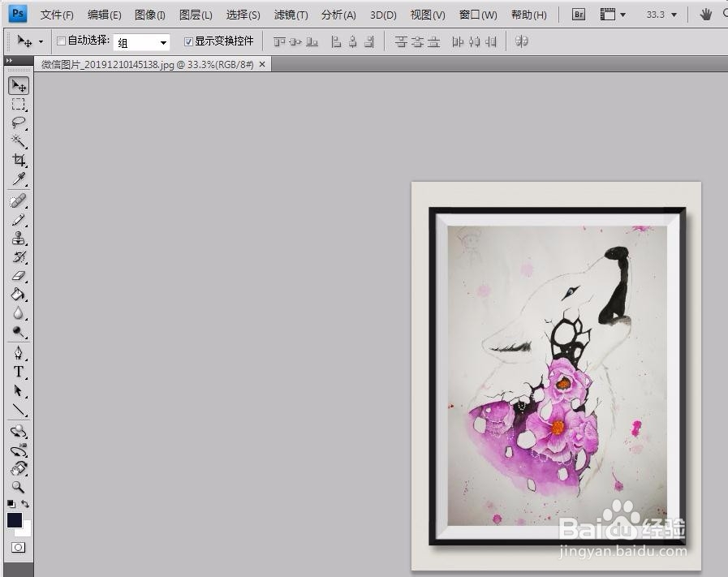This screenshot has width=728, height=577.
Task: Open the 选择(S) menu
Action: click(243, 15)
